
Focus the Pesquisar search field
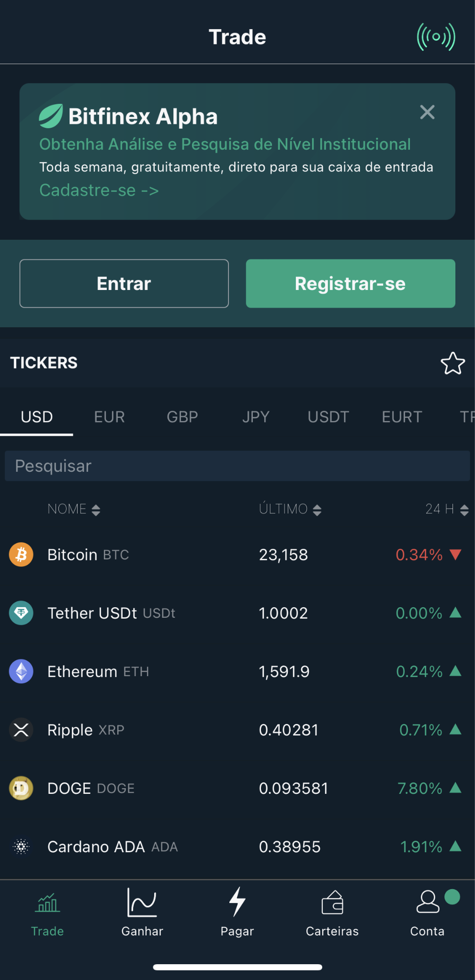(237, 466)
